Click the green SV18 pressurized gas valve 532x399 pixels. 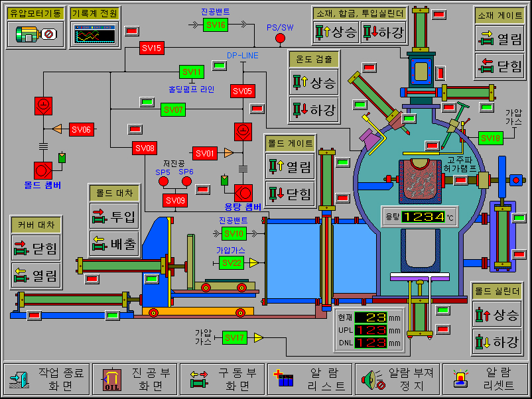(x=491, y=138)
